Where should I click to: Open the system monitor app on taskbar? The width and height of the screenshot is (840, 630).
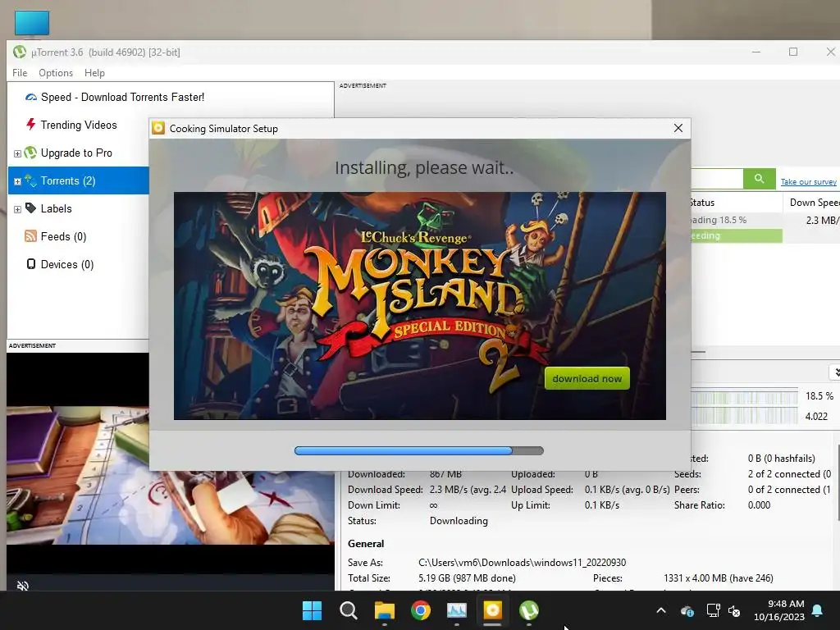[x=456, y=610]
